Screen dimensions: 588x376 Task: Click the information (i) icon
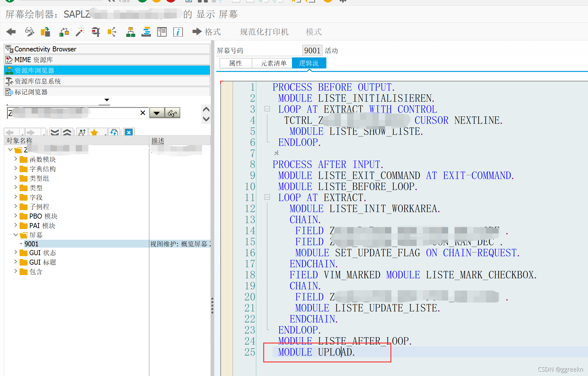pos(178,32)
